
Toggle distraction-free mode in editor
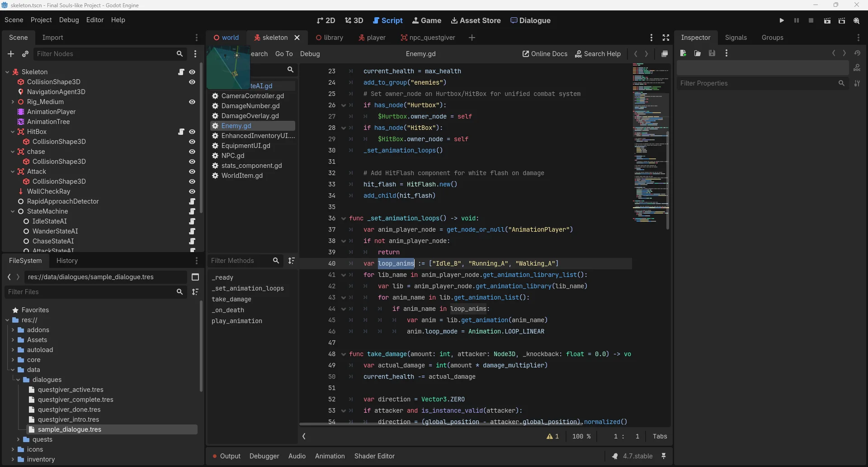click(x=666, y=38)
